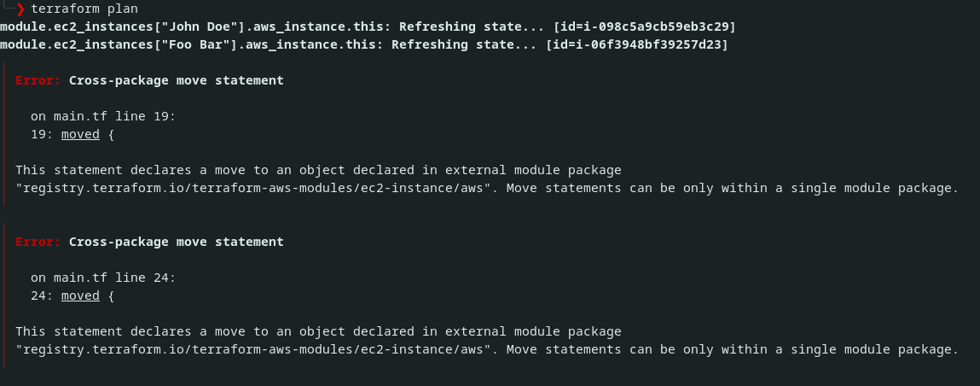Click the first red "Error:" label
The image size is (980, 386).
(x=38, y=80)
